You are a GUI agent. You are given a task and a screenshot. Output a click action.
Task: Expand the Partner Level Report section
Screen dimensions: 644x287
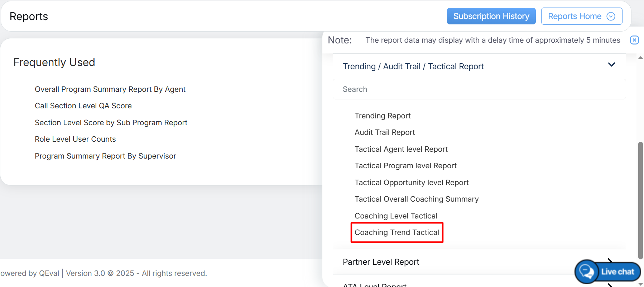pyautogui.click(x=381, y=262)
